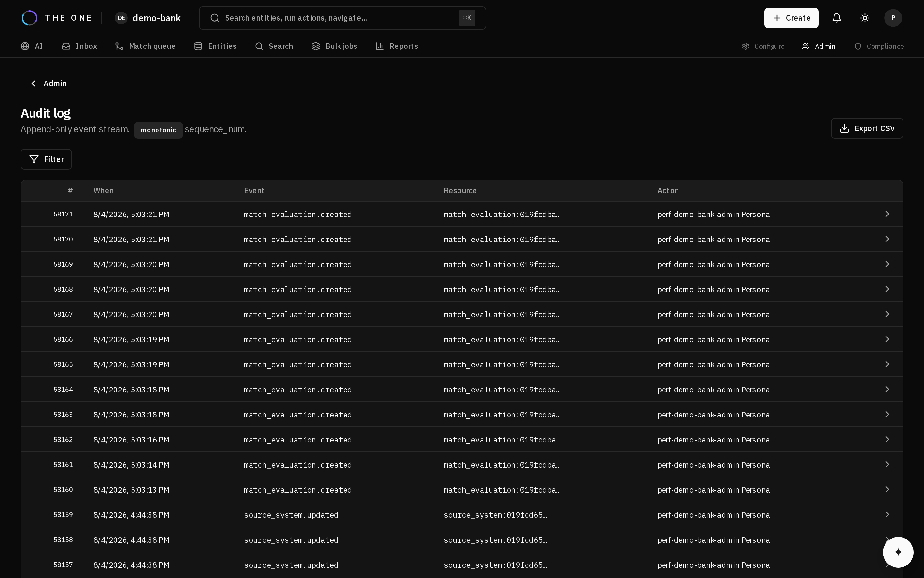Expand audit row 58170 chevron
The height and width of the screenshot is (578, 924).
pyautogui.click(x=887, y=239)
